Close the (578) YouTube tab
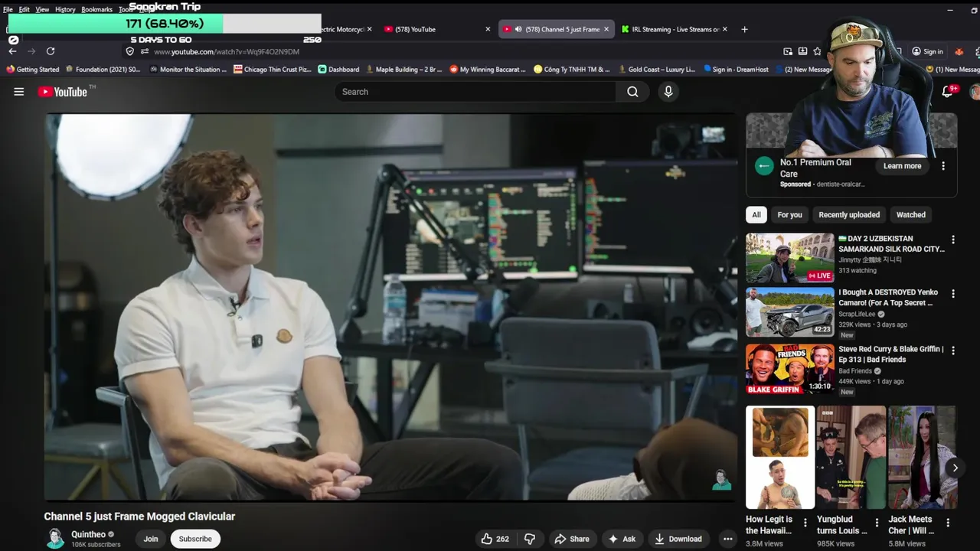The height and width of the screenshot is (551, 980). 488,29
